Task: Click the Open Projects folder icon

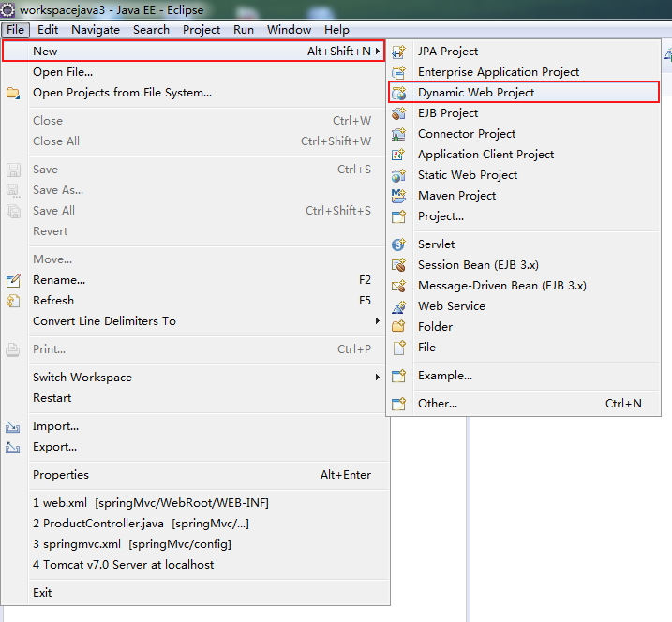Action: coord(13,93)
